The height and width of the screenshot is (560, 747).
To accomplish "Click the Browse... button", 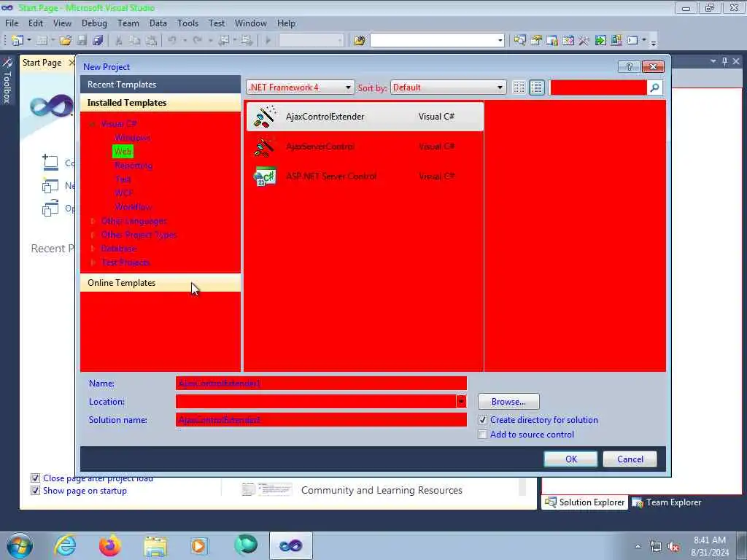I will click(508, 402).
